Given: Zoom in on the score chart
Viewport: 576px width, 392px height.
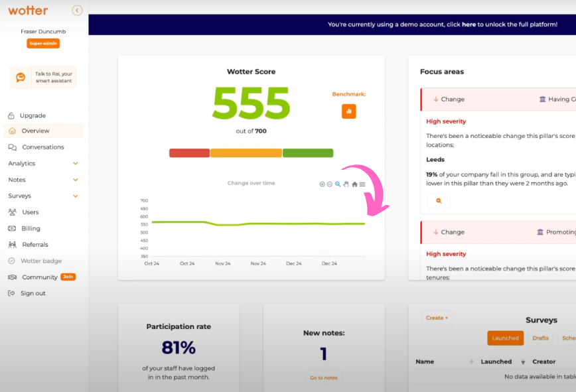Looking at the screenshot, I should coord(322,184).
